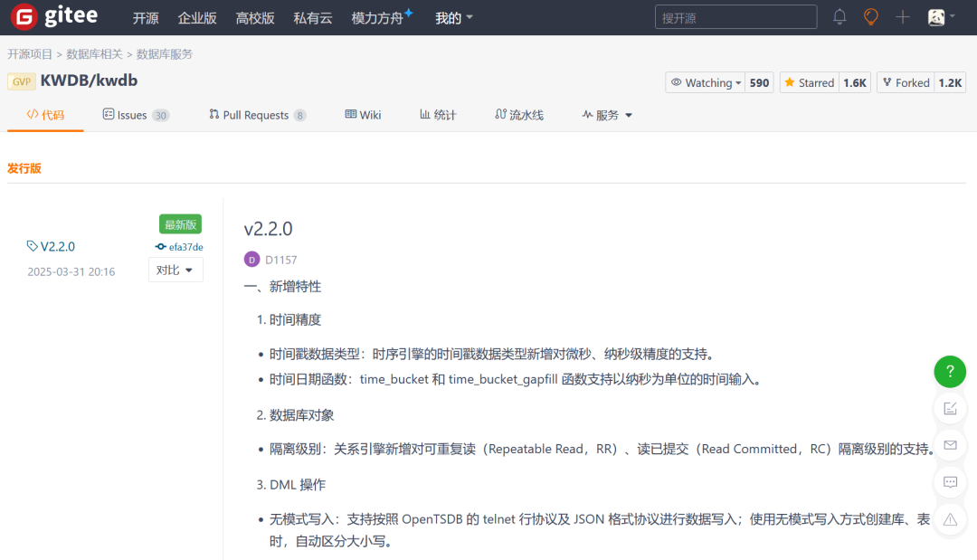This screenshot has width=977, height=560.
Task: Open the floating chat message icon
Action: (x=950, y=482)
